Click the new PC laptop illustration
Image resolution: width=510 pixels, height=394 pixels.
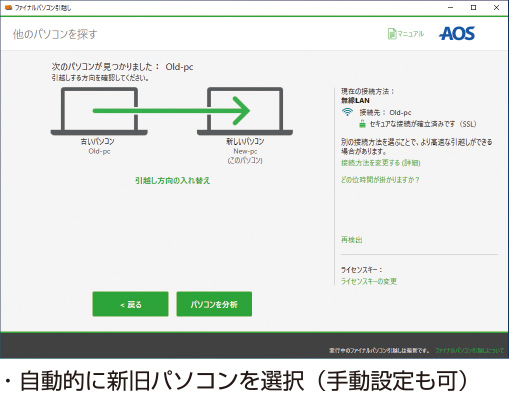pos(245,111)
